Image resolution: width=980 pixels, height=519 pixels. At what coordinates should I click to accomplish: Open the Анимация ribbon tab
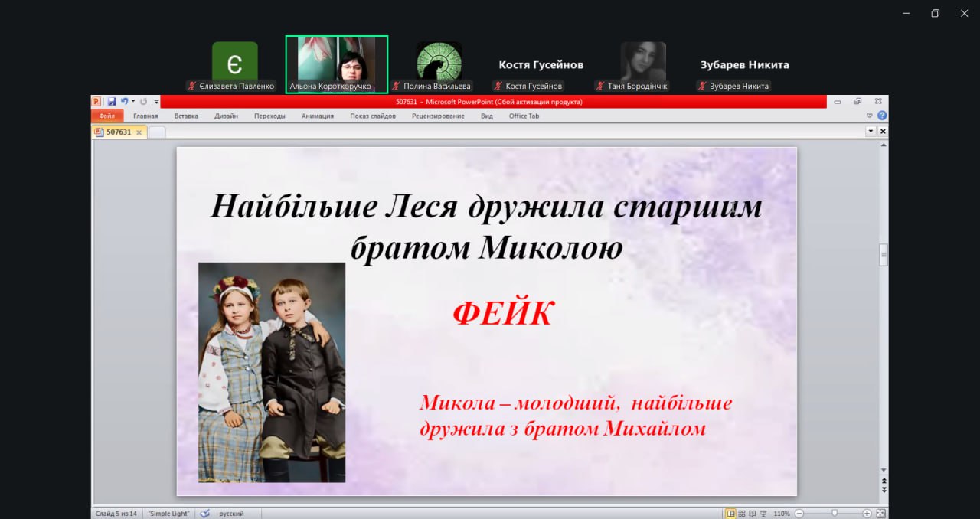point(317,116)
